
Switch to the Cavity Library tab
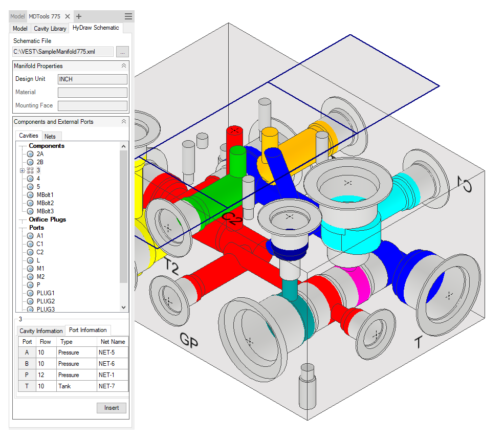click(50, 29)
